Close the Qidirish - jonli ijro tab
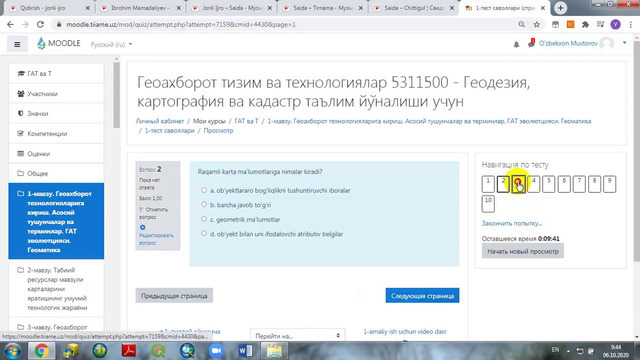The image size is (640, 360). [88, 8]
